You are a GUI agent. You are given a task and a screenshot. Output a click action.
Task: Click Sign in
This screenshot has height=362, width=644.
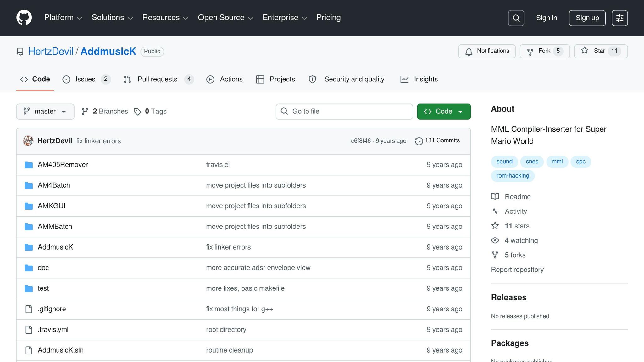pos(547,18)
